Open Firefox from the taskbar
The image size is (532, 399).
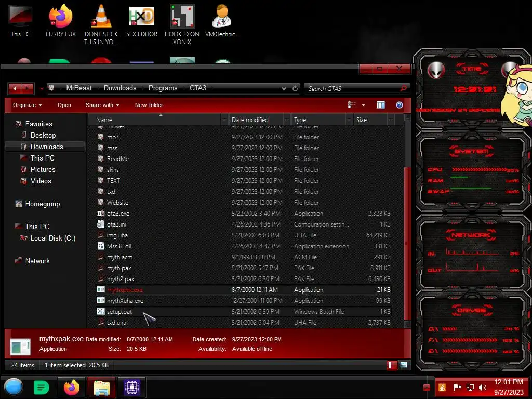pyautogui.click(x=72, y=387)
